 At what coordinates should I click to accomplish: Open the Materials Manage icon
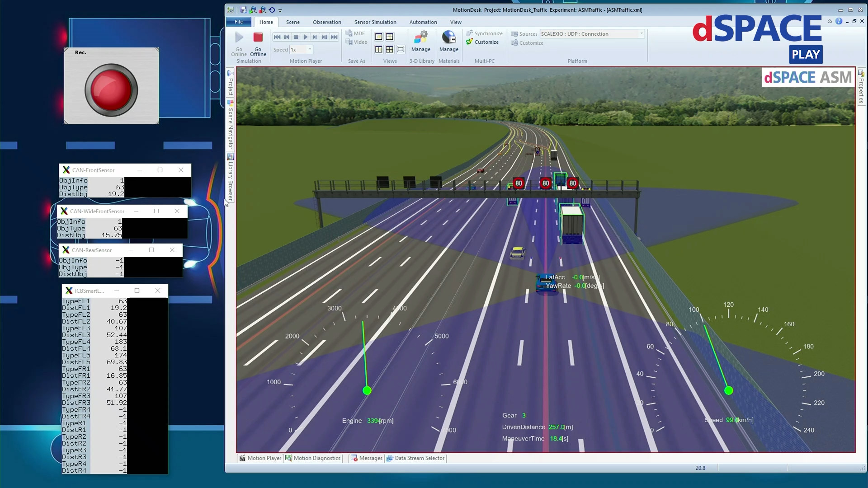pyautogui.click(x=448, y=38)
